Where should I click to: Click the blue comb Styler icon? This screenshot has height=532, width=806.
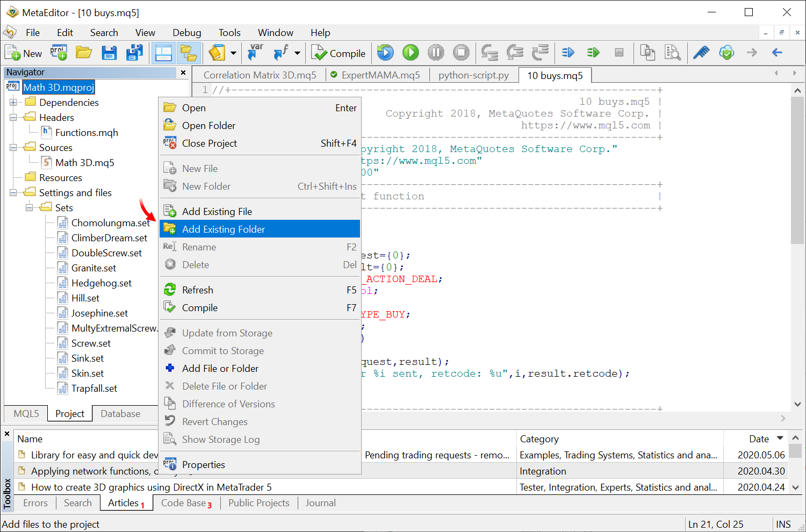(x=701, y=53)
